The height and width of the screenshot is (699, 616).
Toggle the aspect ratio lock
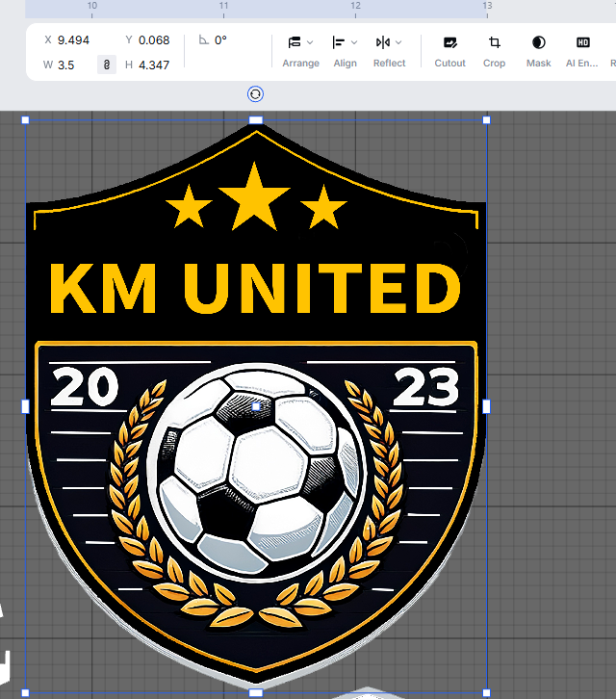pyautogui.click(x=107, y=65)
